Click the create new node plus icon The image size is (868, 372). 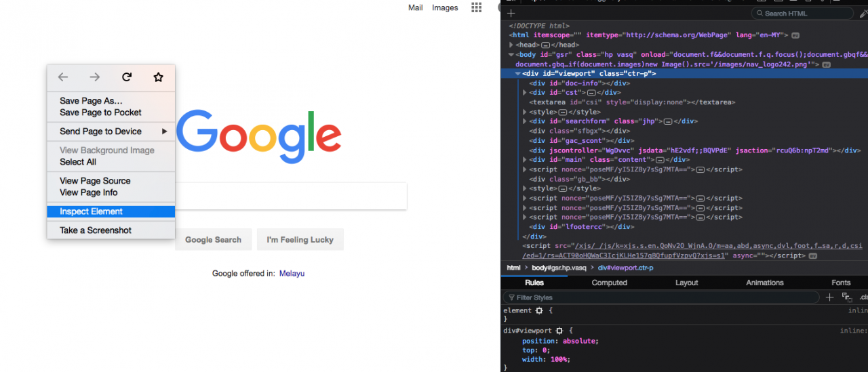(511, 14)
